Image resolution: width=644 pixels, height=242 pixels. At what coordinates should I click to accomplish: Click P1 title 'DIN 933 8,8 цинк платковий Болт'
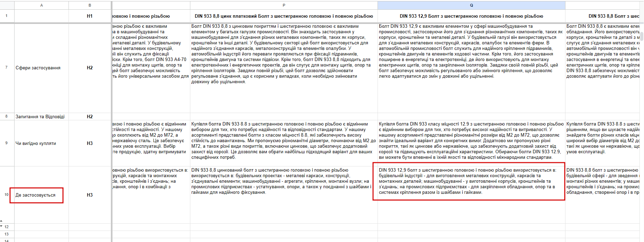(284, 16)
